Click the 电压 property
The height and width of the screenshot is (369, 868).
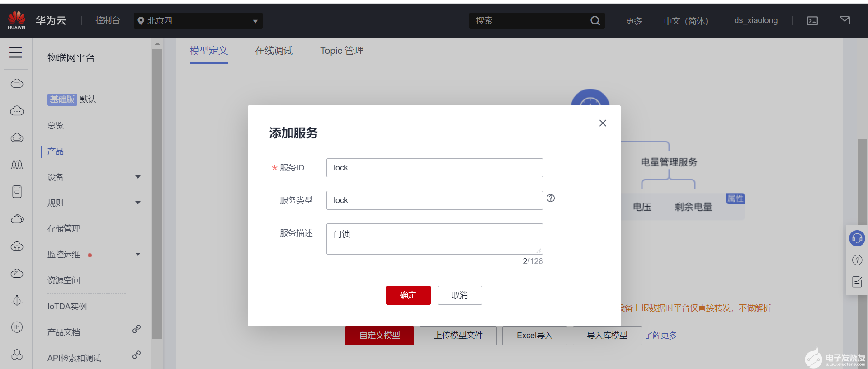pyautogui.click(x=642, y=207)
